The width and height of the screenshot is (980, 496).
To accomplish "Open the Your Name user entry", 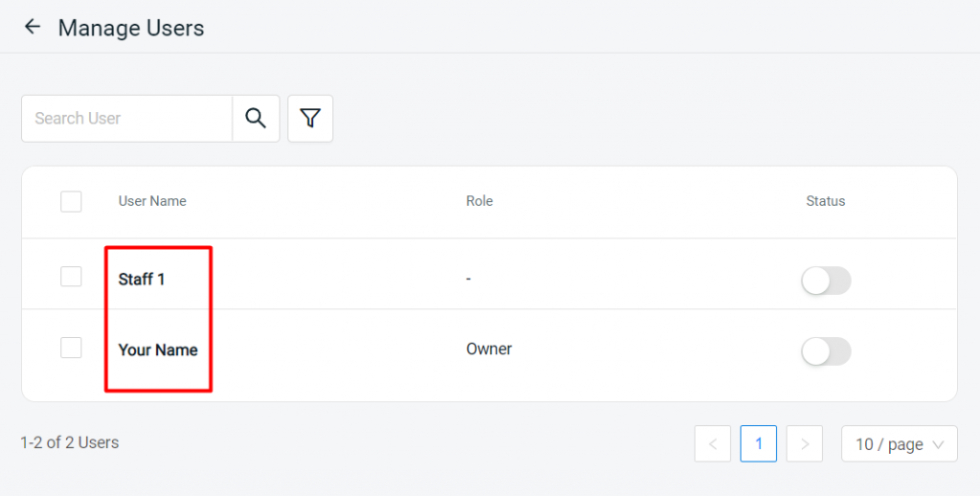I will [x=158, y=349].
